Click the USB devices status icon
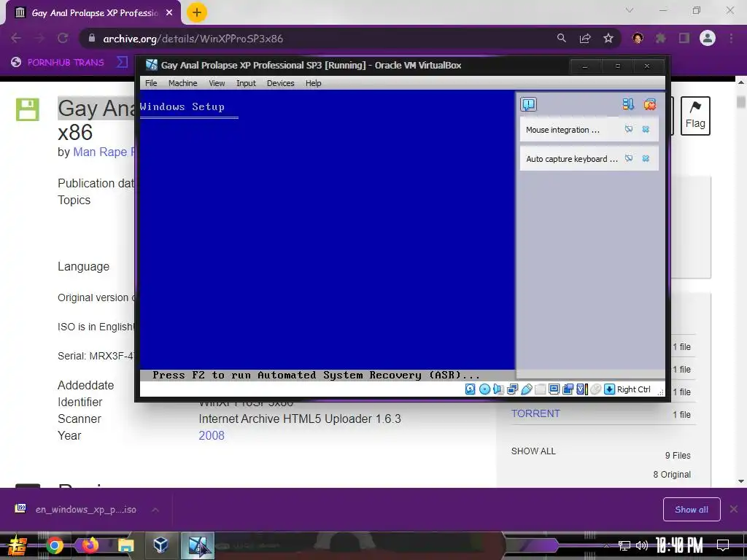Viewport: 747px width, 560px height. 527,389
